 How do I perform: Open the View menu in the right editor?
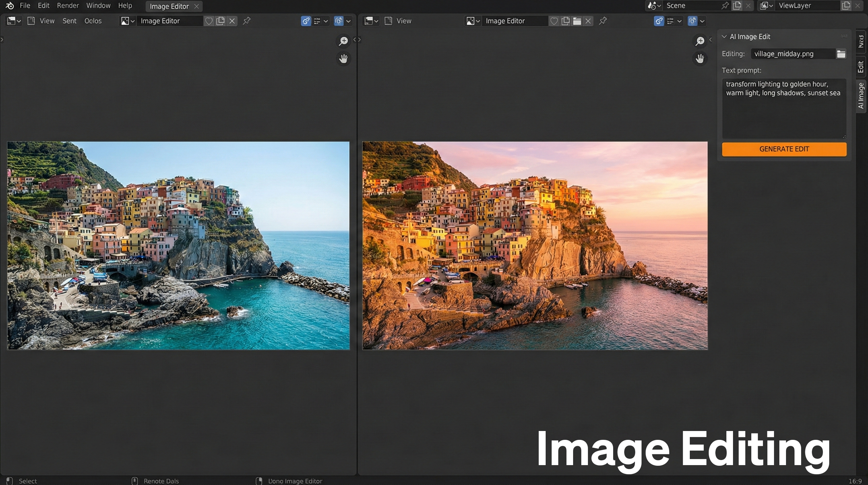[403, 21]
